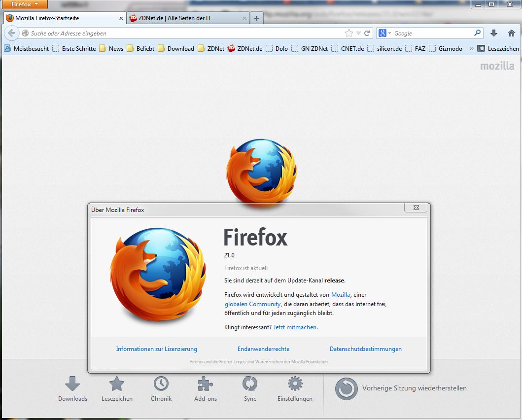The height and width of the screenshot is (420, 522).
Task: Open Meistbesucht bookmarks entry
Action: [x=26, y=49]
